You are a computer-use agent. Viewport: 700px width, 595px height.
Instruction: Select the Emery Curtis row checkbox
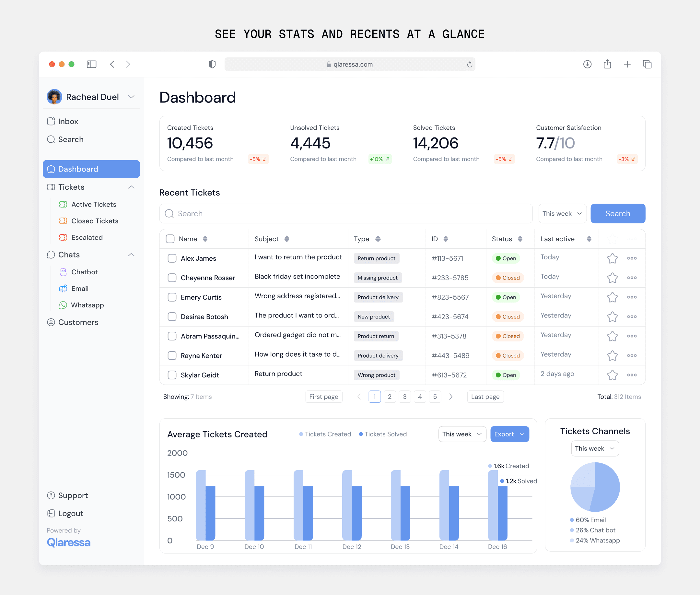(x=172, y=297)
